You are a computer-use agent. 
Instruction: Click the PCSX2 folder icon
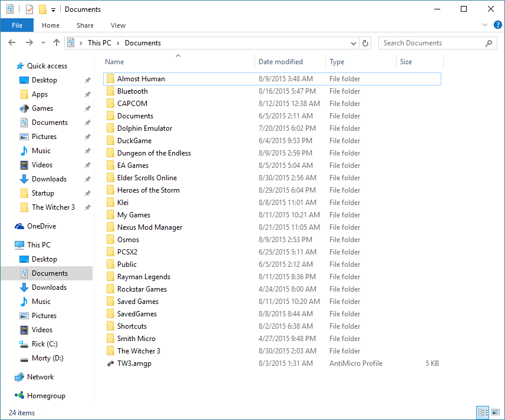pyautogui.click(x=110, y=252)
